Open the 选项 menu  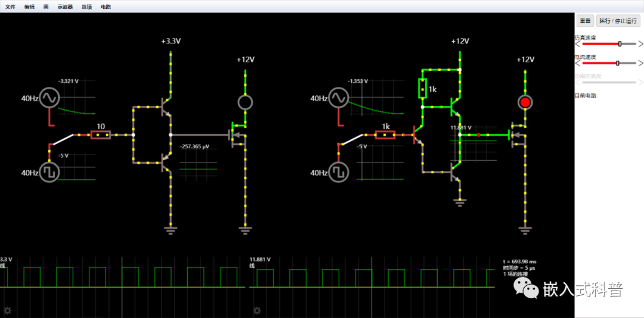tap(86, 7)
